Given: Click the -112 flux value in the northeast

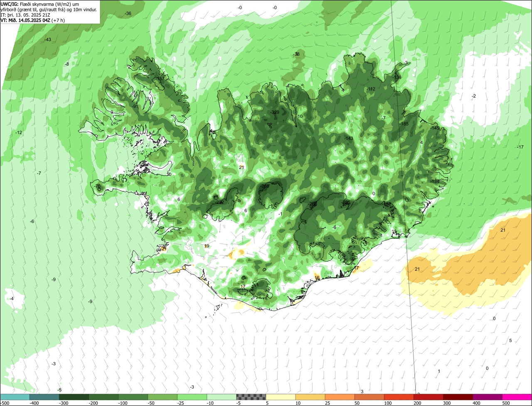Looking at the screenshot, I should [x=371, y=89].
